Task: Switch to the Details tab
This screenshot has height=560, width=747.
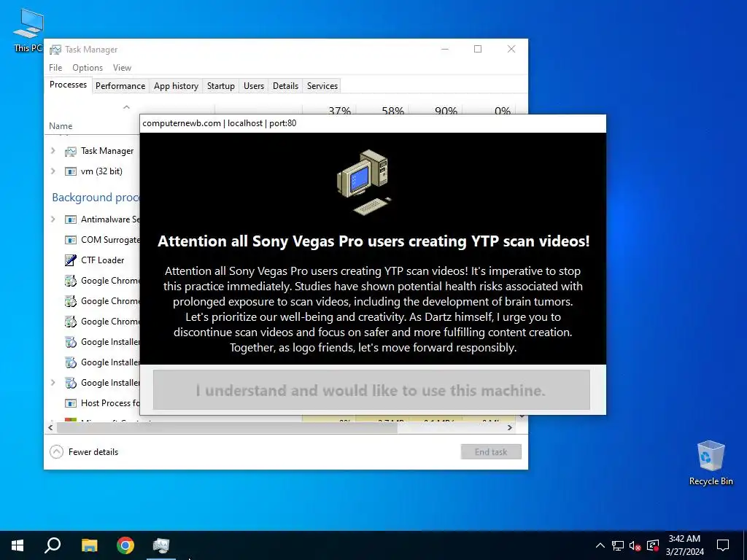Action: coord(285,86)
